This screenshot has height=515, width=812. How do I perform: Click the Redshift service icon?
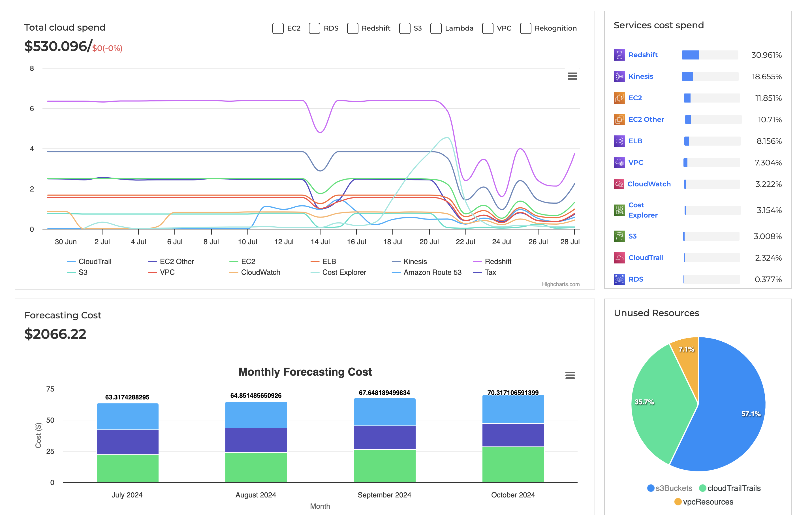click(x=619, y=55)
